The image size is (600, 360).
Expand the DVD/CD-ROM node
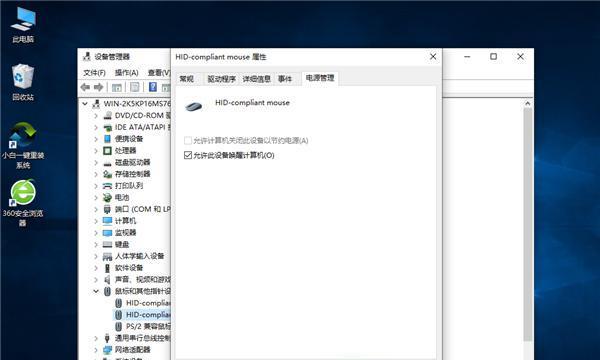[96, 115]
